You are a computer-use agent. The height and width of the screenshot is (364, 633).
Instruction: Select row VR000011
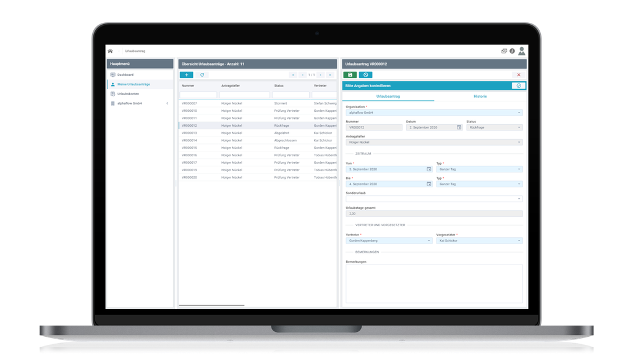point(258,118)
